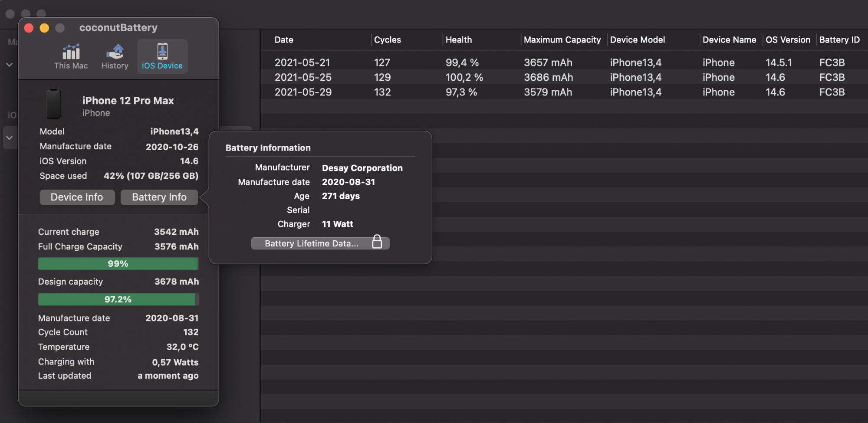Image resolution: width=868 pixels, height=423 pixels.
Task: Click the 3579 mAh maximum capacity cell
Action: (x=548, y=92)
